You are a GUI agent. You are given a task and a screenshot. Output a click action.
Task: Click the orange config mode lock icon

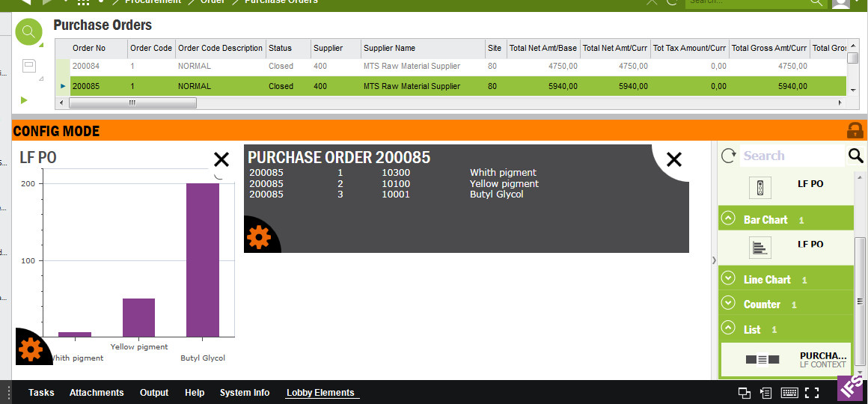coord(855,130)
